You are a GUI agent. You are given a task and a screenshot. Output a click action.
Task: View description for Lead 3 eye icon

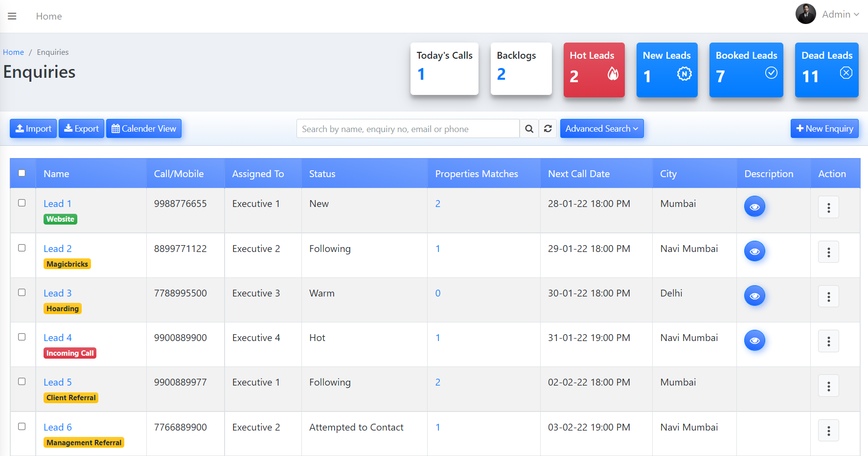point(754,296)
